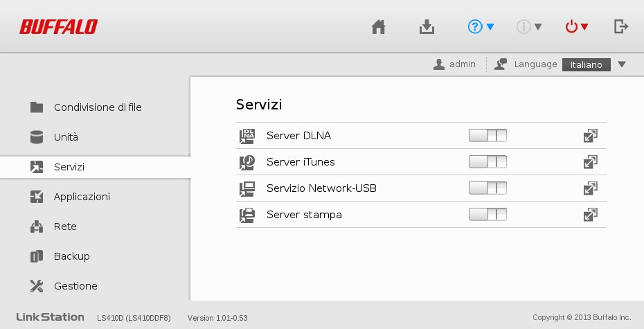This screenshot has width=644, height=329.
Task: Click the download tray icon in header
Action: (427, 27)
